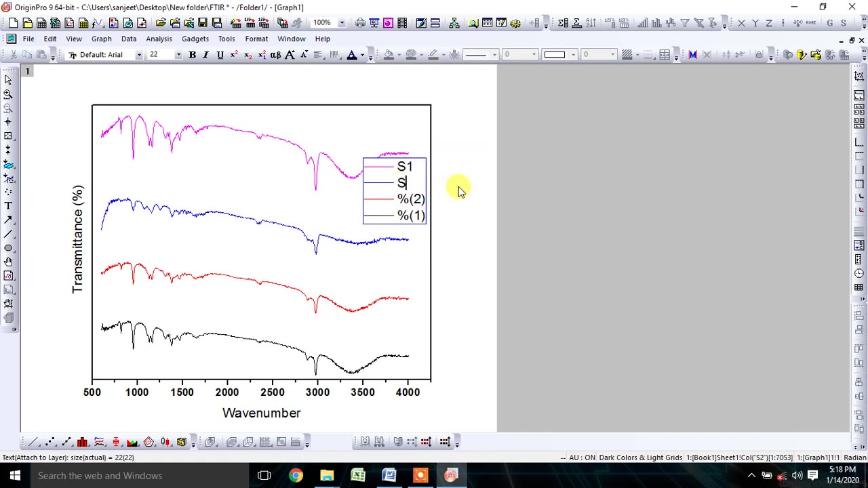Choose the Arrow drawing tool
The width and height of the screenshot is (868, 488).
click(x=8, y=220)
